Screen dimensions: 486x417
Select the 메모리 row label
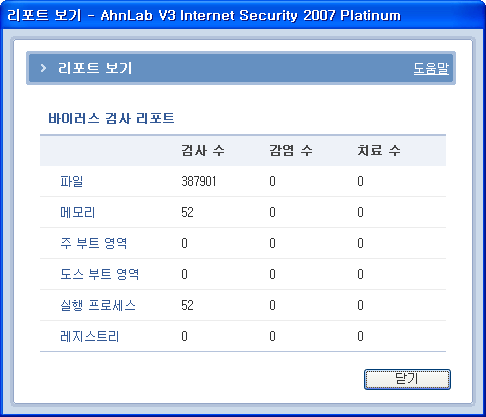tap(78, 212)
